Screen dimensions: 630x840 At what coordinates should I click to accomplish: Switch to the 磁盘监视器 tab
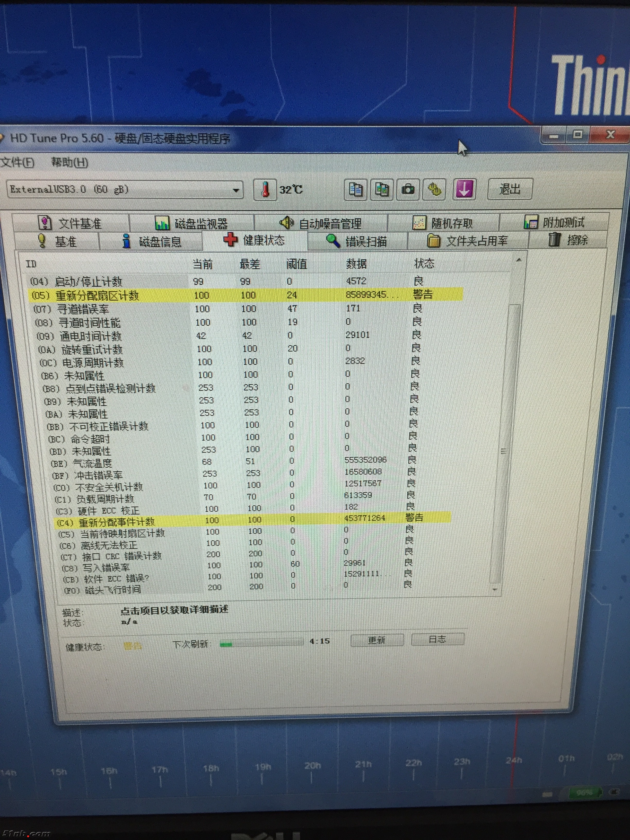tap(192, 223)
